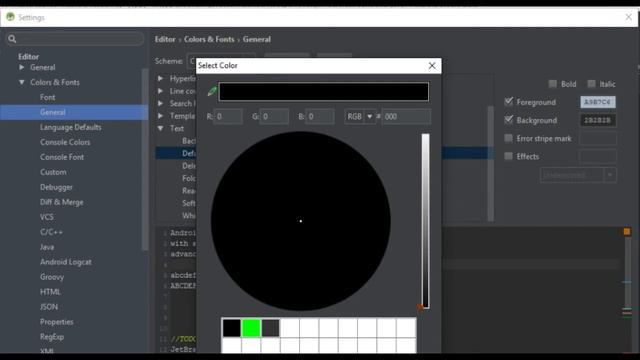This screenshot has width=640, height=360.
Task: Enable the Error stripe mark checkbox
Action: pos(509,138)
